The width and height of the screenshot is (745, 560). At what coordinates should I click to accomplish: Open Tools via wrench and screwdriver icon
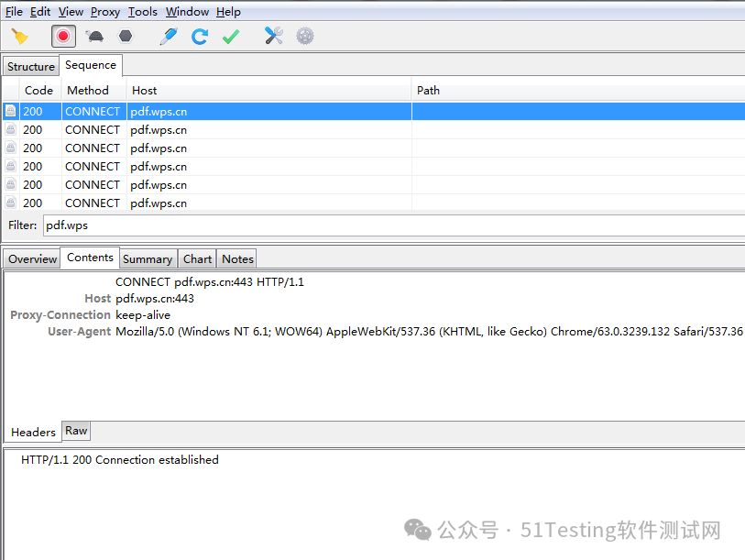tap(274, 36)
